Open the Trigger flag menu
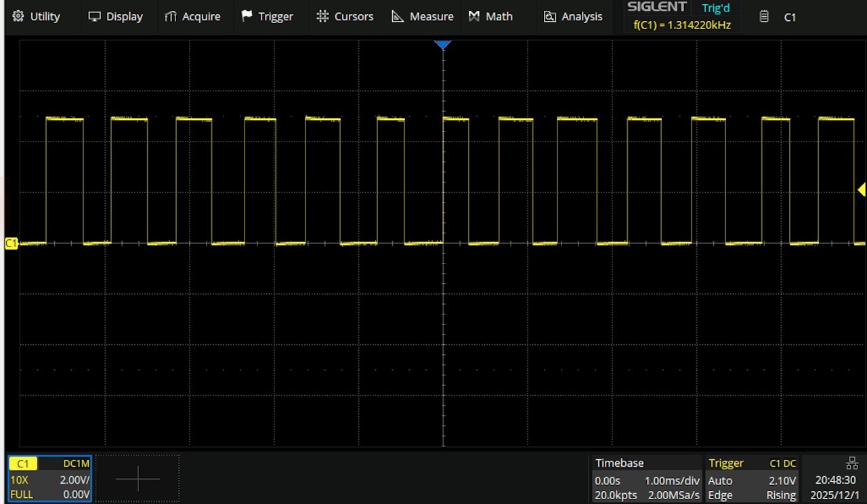Viewport: 867px width, 504px height. click(x=247, y=16)
